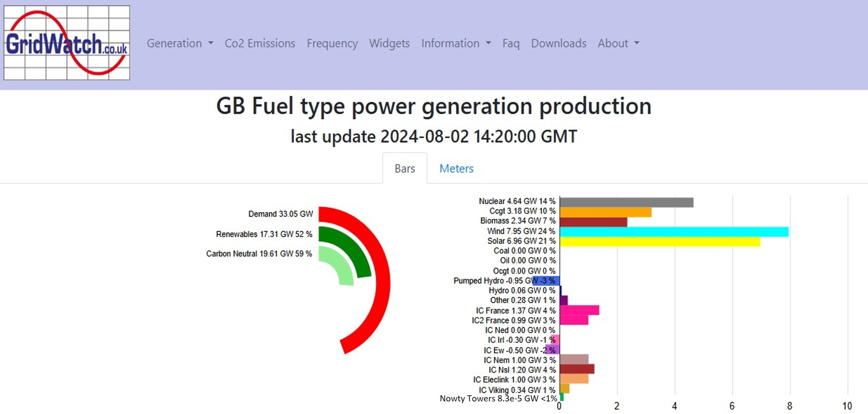Viewport: 868px width, 414px height.
Task: Click the dark red Biomass bar
Action: coord(594,222)
